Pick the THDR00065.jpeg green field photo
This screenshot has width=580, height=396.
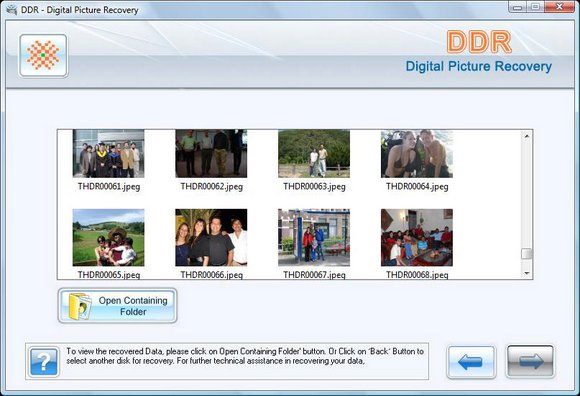click(108, 237)
